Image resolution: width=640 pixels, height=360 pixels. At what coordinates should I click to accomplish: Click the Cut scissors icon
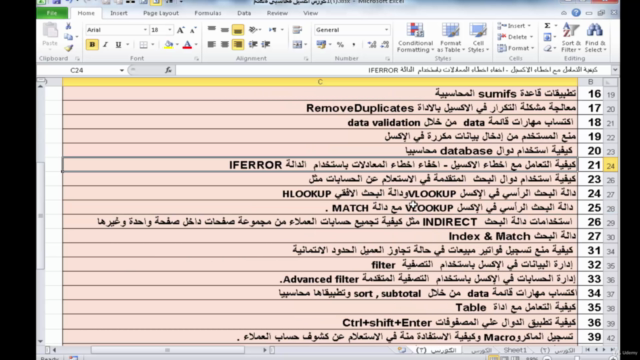tap(68, 27)
